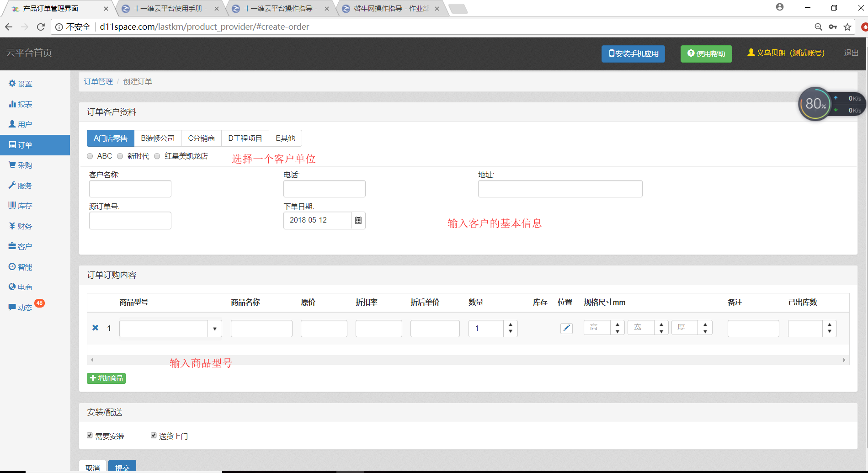Click 增加商品 add product button
This screenshot has width=868, height=473.
pos(106,378)
